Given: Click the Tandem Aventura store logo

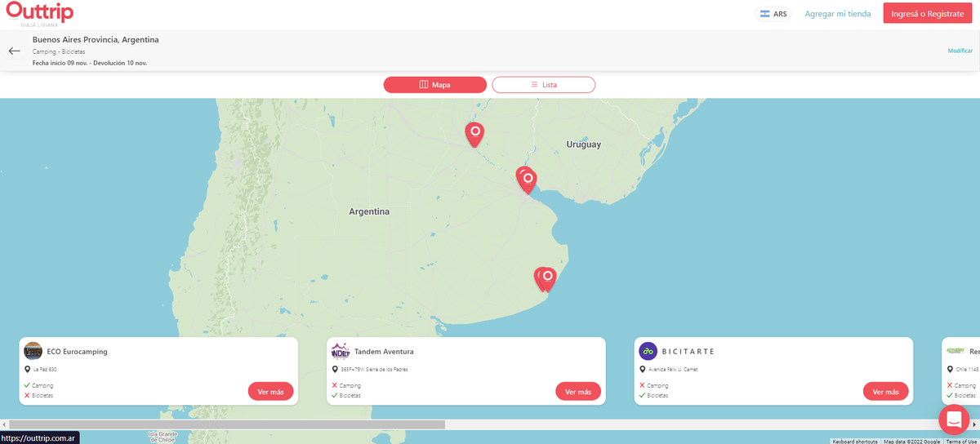Looking at the screenshot, I should point(341,351).
